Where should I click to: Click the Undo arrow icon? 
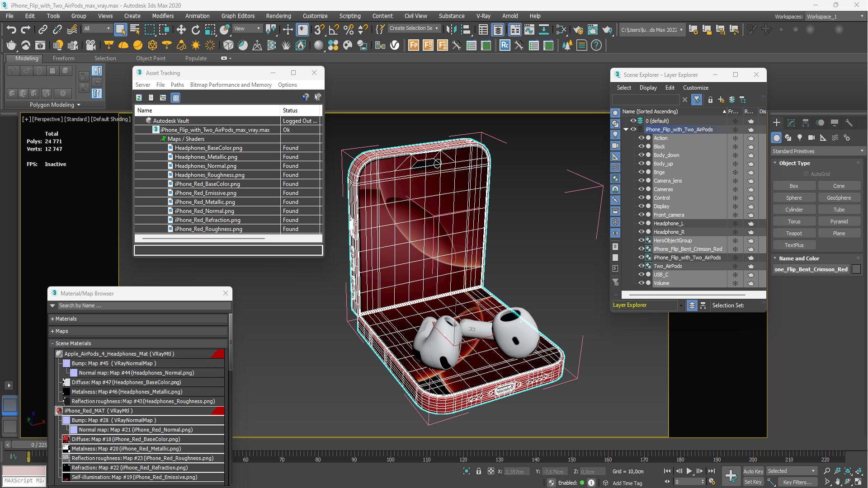tap(11, 30)
